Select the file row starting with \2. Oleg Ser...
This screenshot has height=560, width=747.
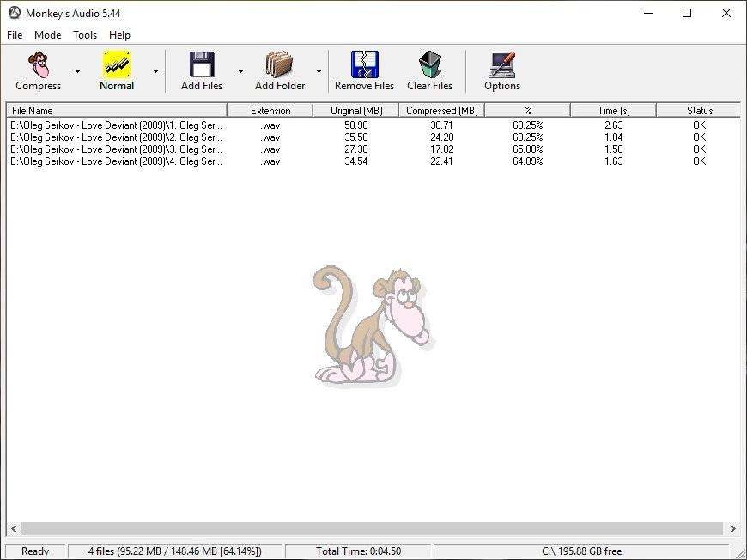pos(373,137)
